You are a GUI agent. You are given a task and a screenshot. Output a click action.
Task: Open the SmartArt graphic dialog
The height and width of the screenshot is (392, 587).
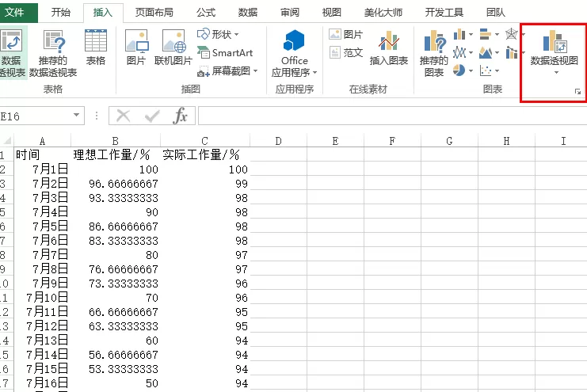(x=225, y=53)
